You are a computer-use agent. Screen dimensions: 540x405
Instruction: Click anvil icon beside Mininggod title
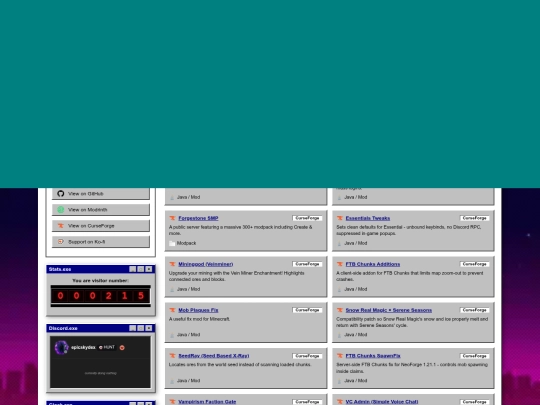point(172,264)
